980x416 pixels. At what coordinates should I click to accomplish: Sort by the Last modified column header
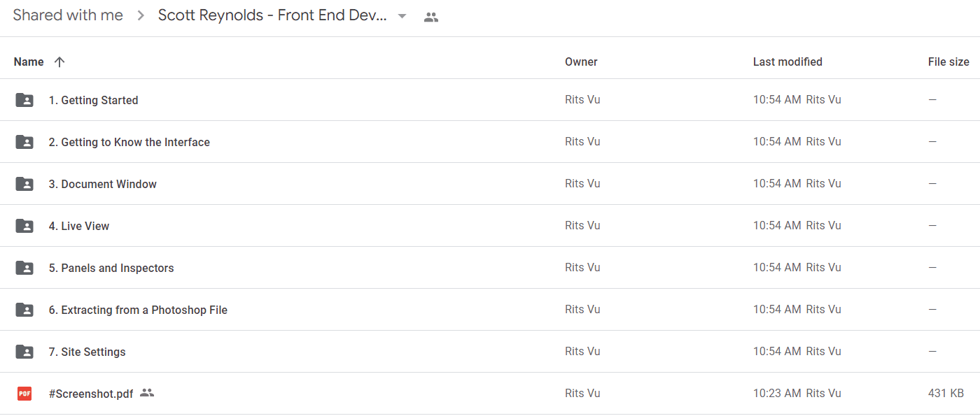click(x=787, y=62)
